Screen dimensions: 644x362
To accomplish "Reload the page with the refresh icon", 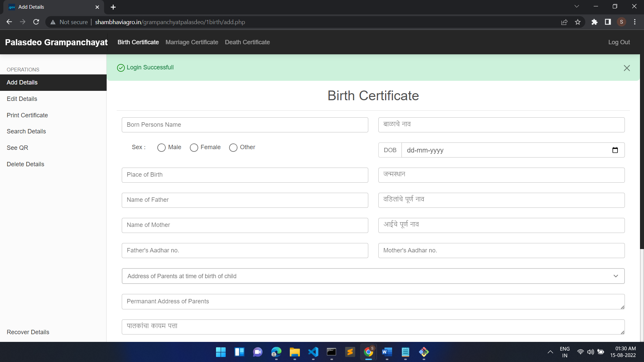I will point(36,22).
